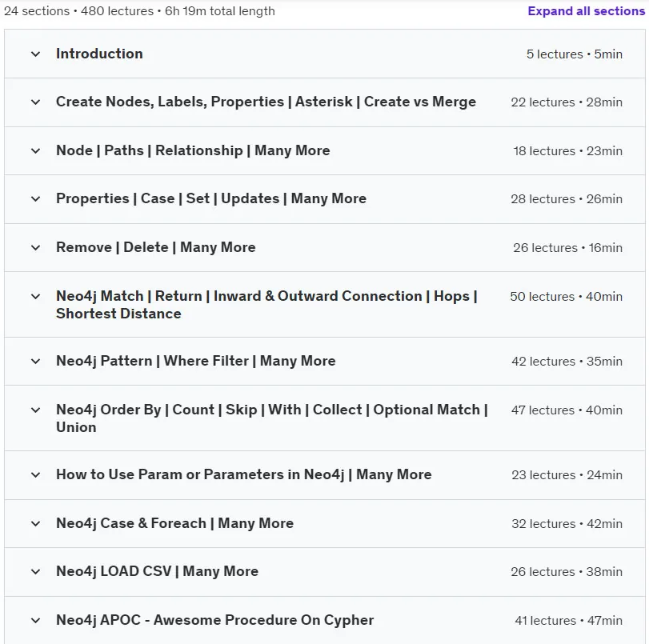
Task: Click the 50 lectures • 40min label
Action: click(567, 297)
